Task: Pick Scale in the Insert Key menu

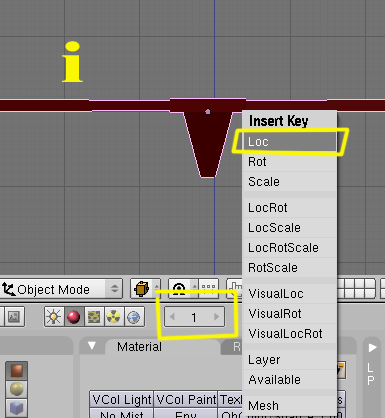Action: tap(290, 182)
